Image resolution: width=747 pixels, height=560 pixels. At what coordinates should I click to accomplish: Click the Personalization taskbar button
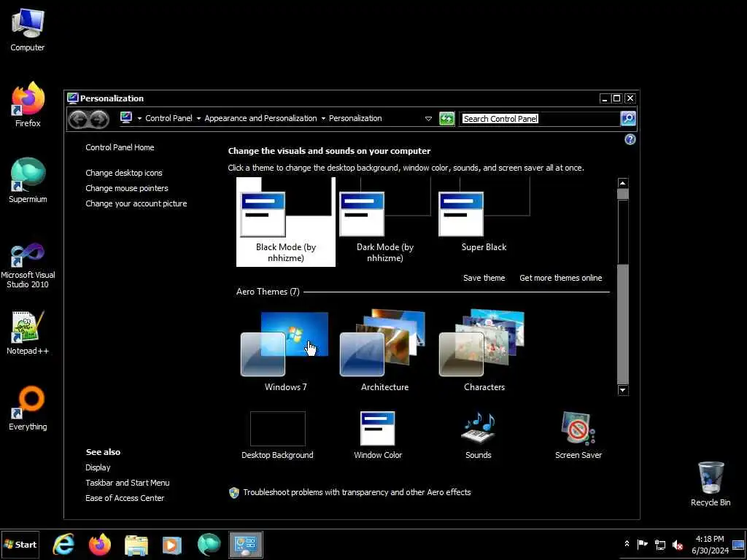click(246, 544)
